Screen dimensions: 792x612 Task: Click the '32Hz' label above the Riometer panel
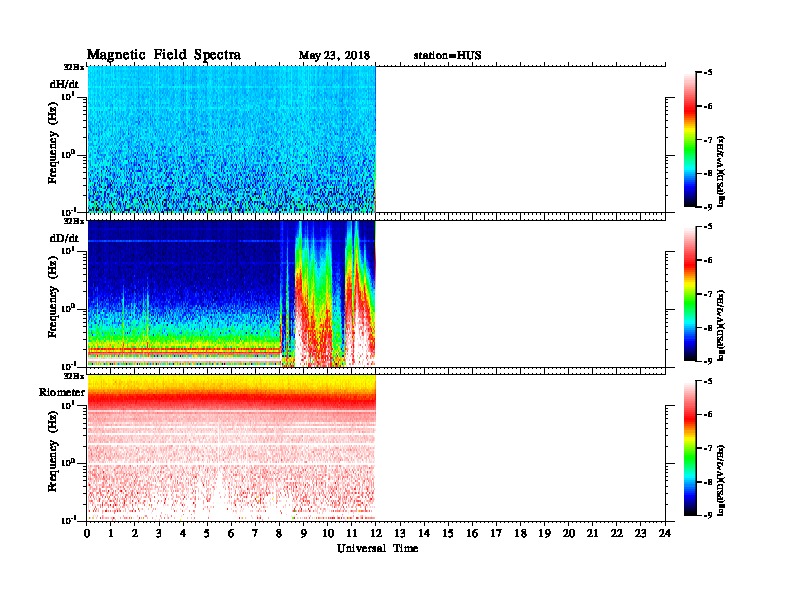(x=74, y=376)
